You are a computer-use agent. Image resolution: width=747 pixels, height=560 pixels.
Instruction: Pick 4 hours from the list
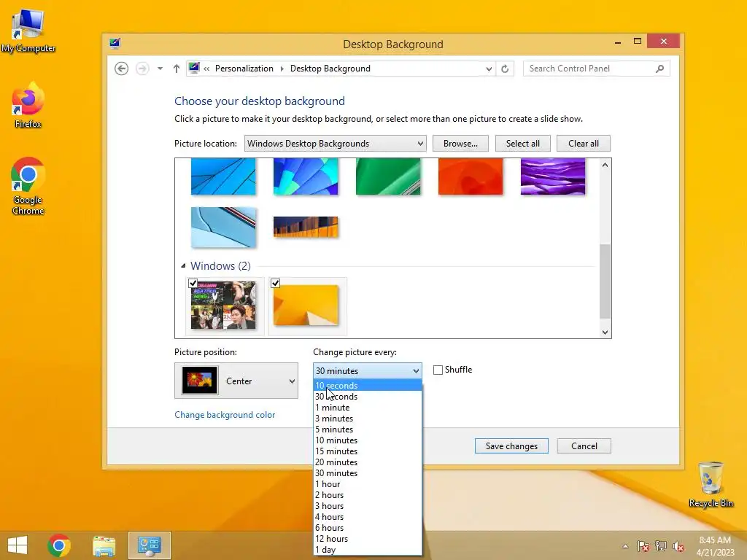(x=368, y=517)
